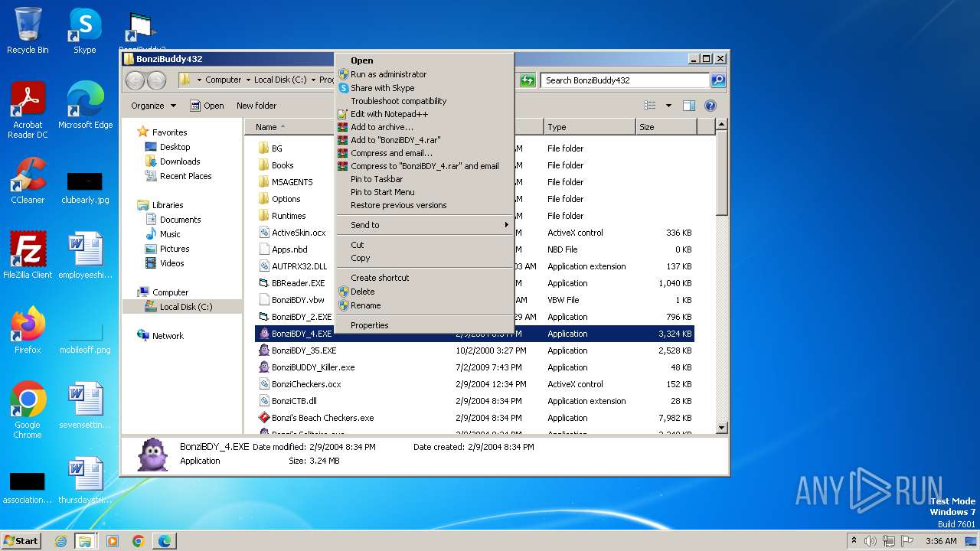Select the sevensettin Word document icon
This screenshot has width=980, height=551.
click(85, 405)
